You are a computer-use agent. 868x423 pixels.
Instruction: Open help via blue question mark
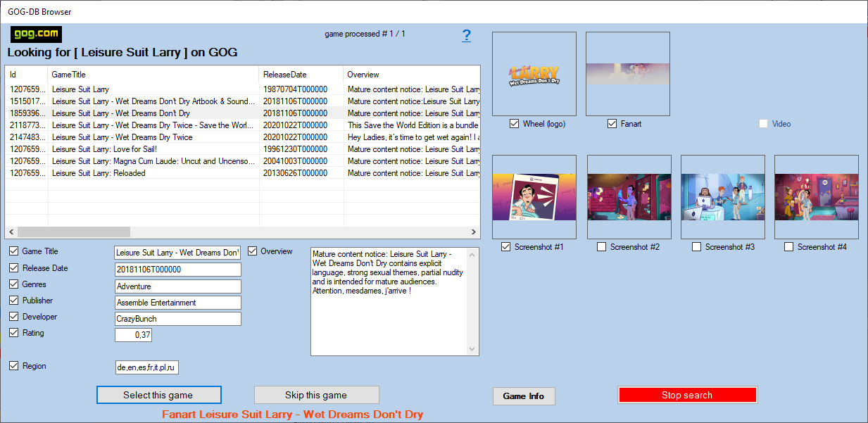tap(466, 36)
